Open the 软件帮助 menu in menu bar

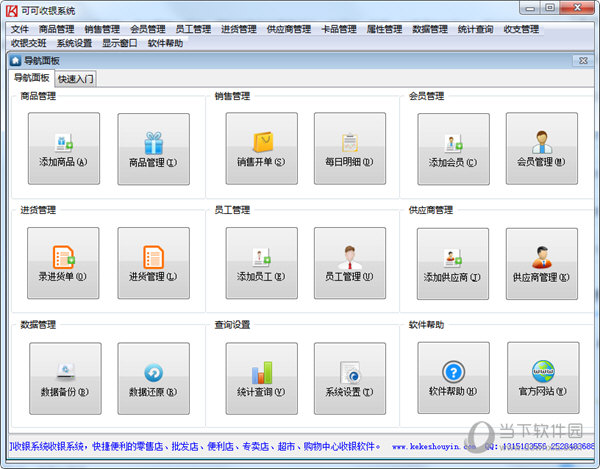click(165, 43)
